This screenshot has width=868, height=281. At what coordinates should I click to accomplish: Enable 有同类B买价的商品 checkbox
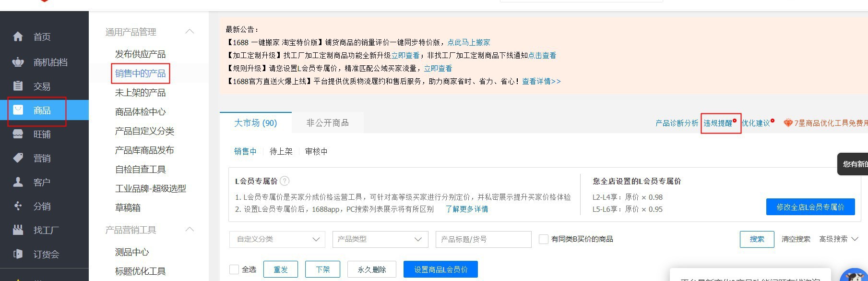544,239
